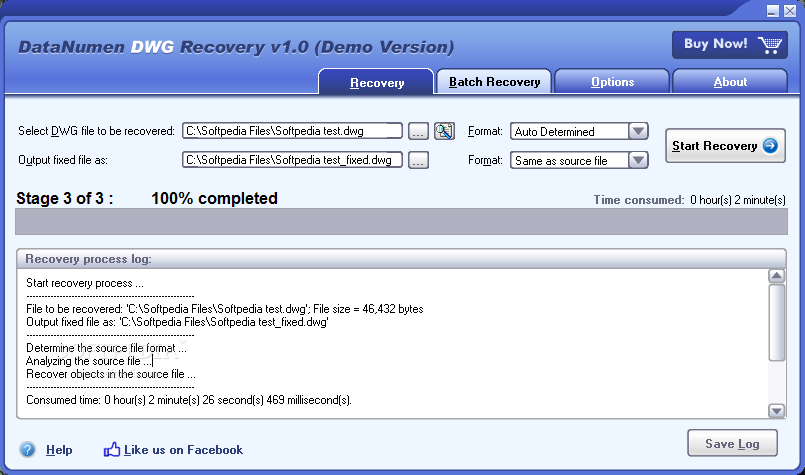Open the Batch Recovery tab
The width and height of the screenshot is (805, 475).
[494, 82]
